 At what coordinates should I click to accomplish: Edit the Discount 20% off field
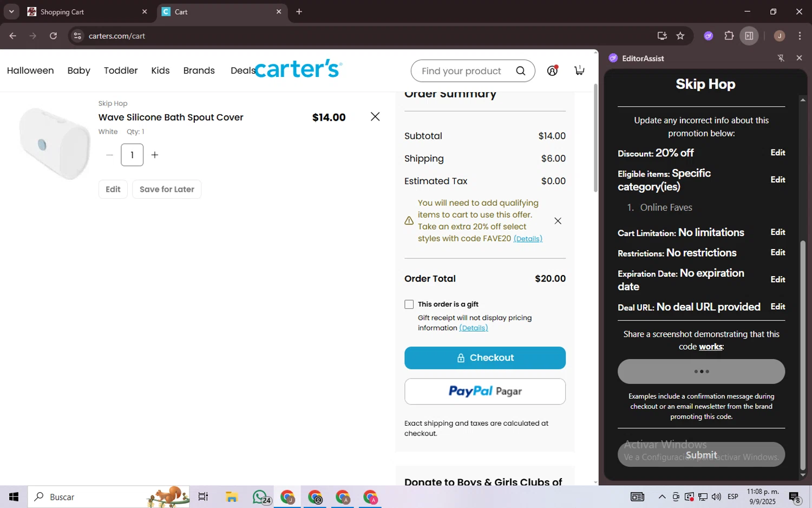[778, 153]
